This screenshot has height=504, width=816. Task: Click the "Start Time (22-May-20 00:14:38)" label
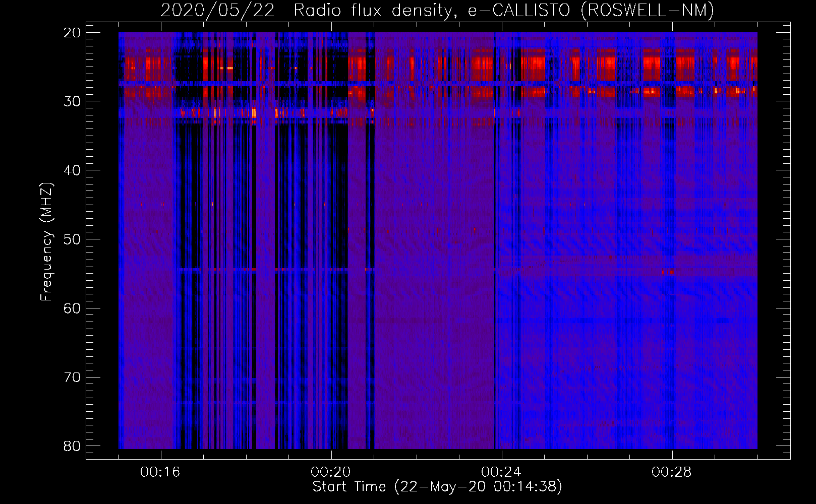point(437,487)
